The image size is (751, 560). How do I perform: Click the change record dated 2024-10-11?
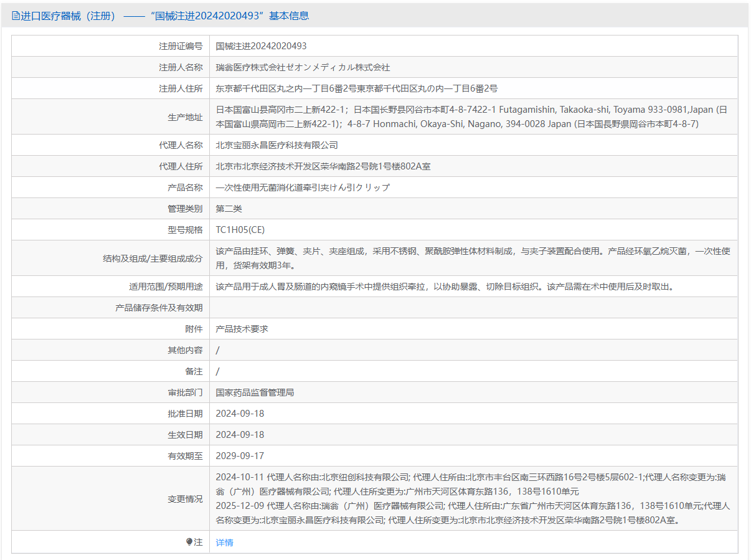[471, 484]
